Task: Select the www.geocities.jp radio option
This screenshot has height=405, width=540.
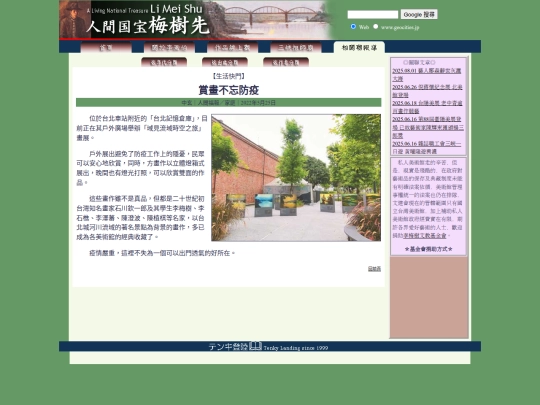Action: 376,27
